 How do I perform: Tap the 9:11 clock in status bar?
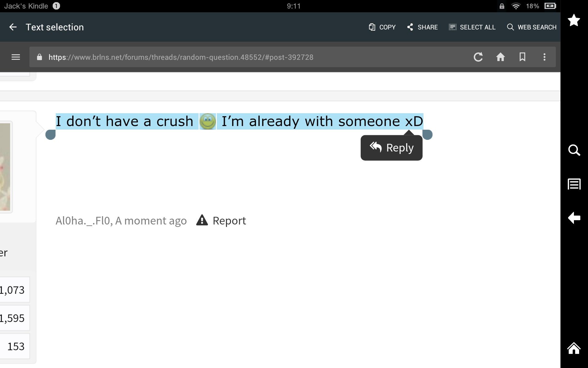tap(294, 6)
